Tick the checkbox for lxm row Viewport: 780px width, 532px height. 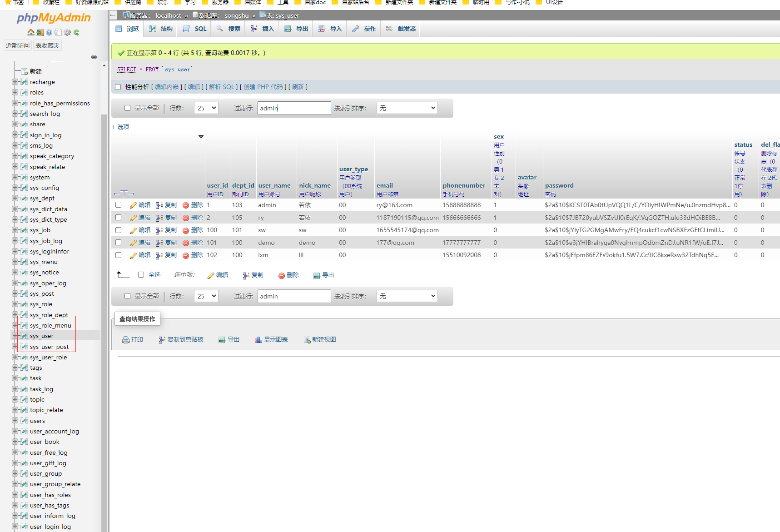[119, 255]
